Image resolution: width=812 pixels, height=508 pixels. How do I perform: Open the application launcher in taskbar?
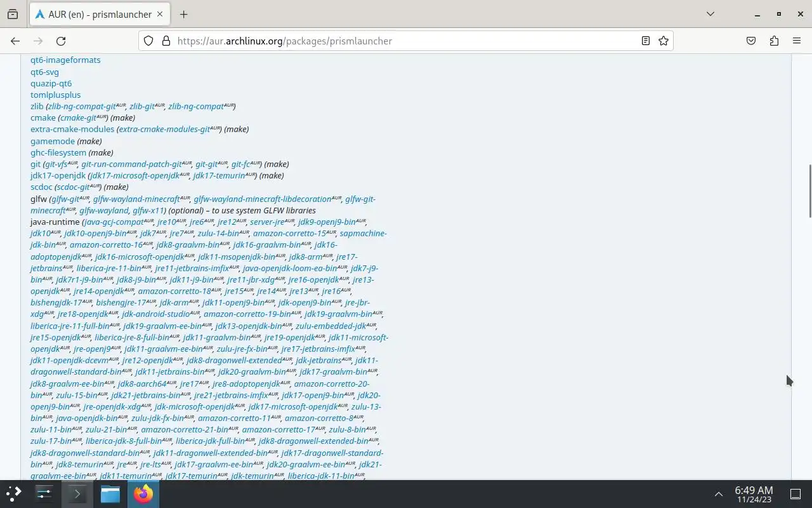[x=14, y=493]
